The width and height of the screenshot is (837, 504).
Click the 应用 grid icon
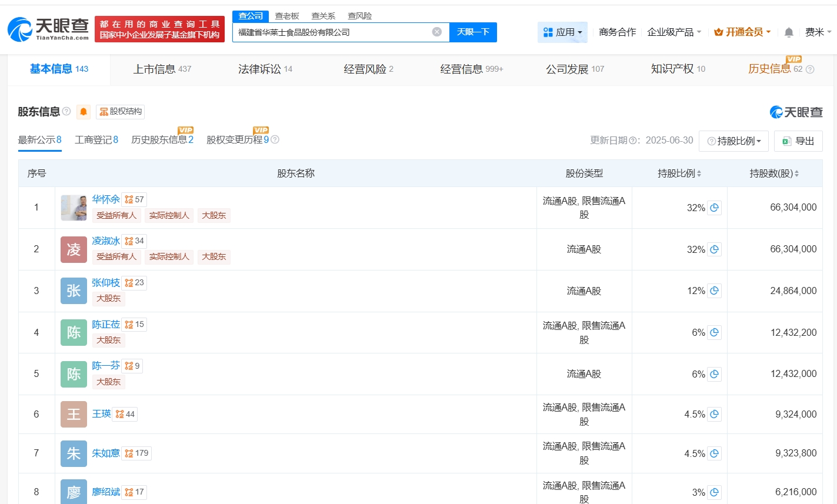click(548, 32)
